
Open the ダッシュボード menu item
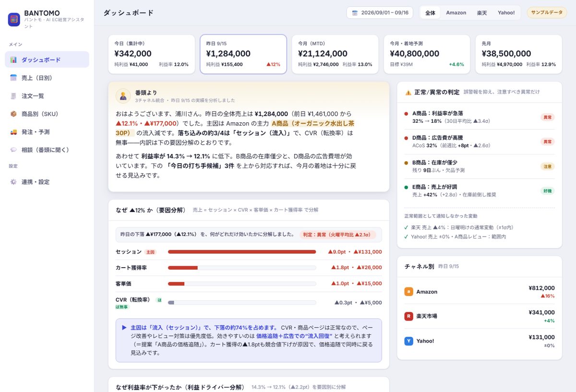[47, 59]
